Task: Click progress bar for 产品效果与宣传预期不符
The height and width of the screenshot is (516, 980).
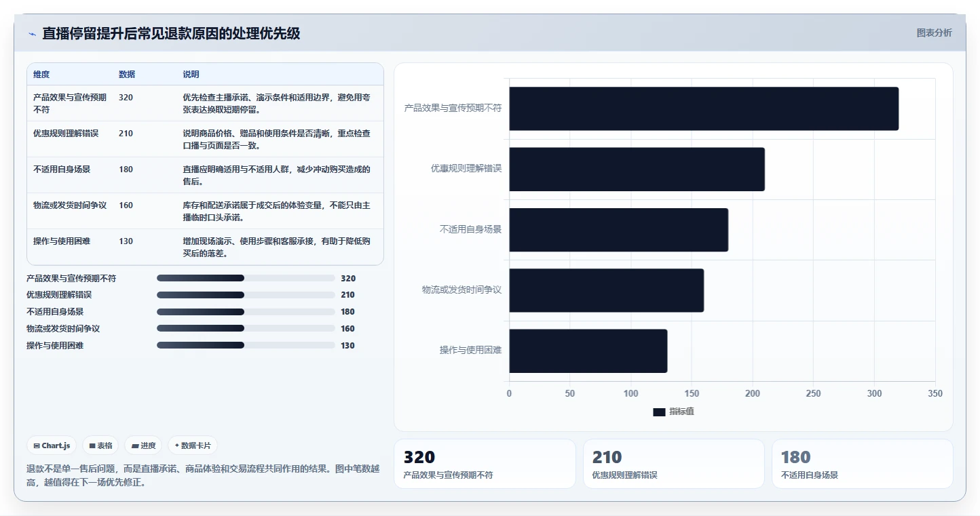Action: [x=246, y=278]
